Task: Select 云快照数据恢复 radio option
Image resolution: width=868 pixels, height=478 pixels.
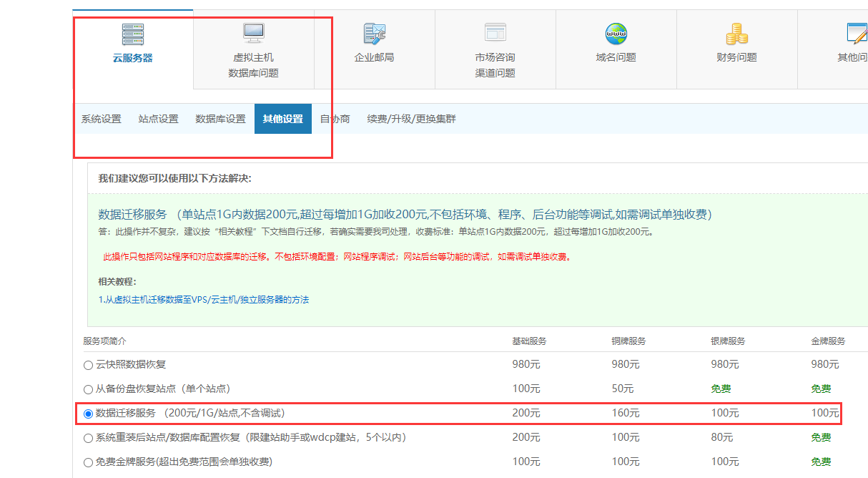Action: coord(89,365)
